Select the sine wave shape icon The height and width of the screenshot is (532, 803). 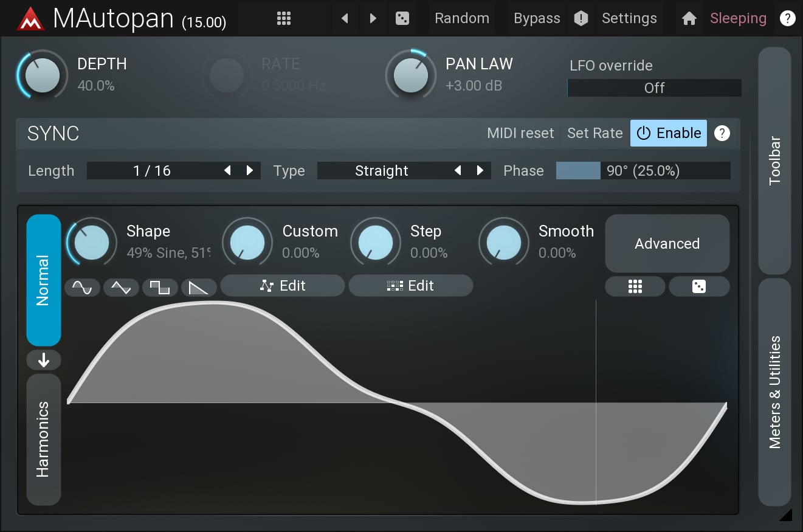[x=82, y=287]
